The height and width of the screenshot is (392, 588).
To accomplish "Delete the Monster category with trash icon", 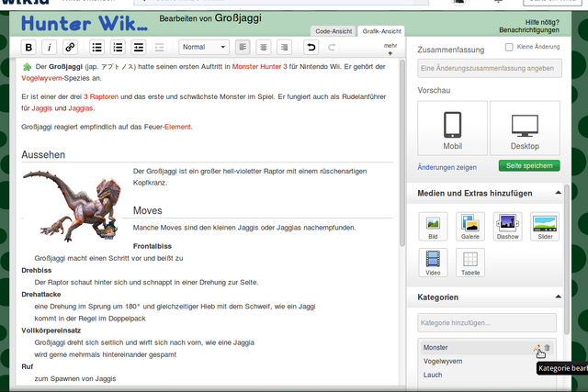I will pos(548,348).
